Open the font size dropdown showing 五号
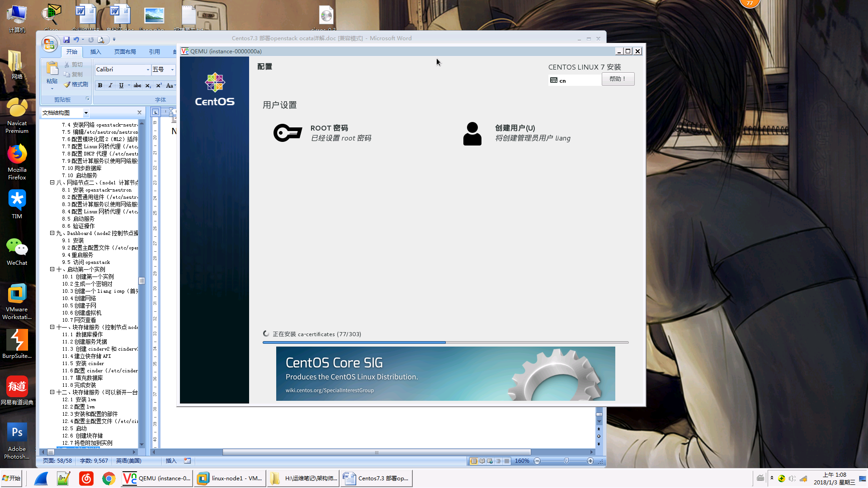 click(x=172, y=70)
